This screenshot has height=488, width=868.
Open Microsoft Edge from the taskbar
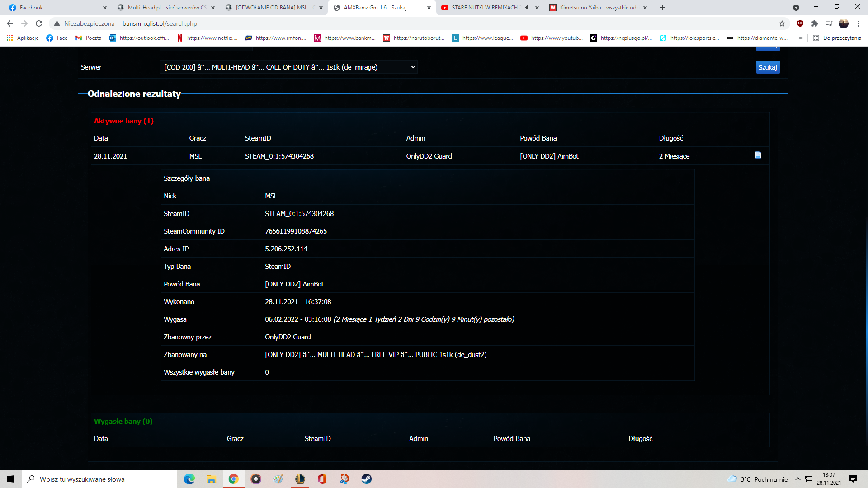click(189, 479)
